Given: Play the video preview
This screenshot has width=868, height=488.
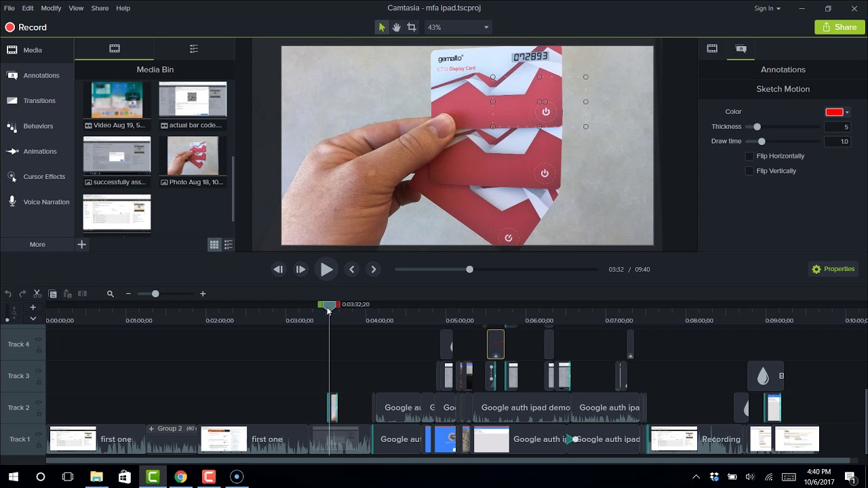Looking at the screenshot, I should coord(326,269).
